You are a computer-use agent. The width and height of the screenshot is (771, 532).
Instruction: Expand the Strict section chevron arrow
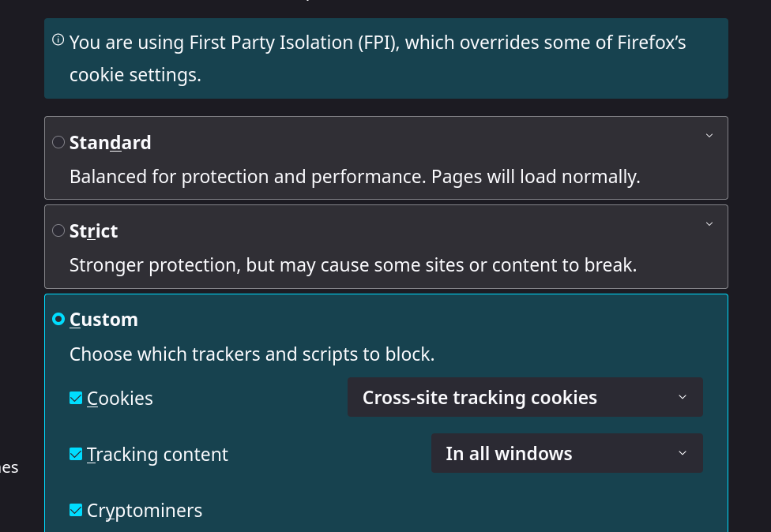click(709, 224)
